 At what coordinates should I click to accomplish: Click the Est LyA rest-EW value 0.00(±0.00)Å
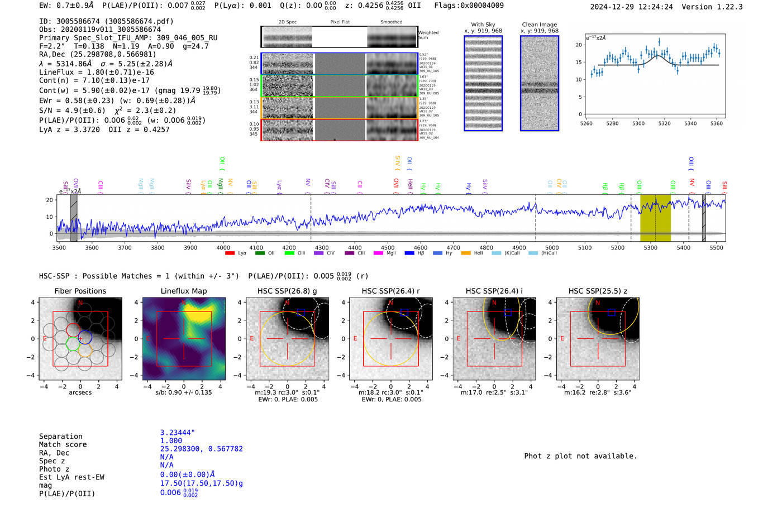coord(188,475)
